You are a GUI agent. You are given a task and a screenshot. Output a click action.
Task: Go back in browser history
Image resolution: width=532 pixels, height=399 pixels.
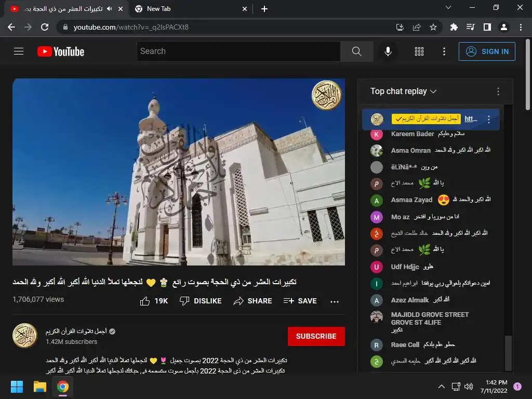[x=11, y=27]
